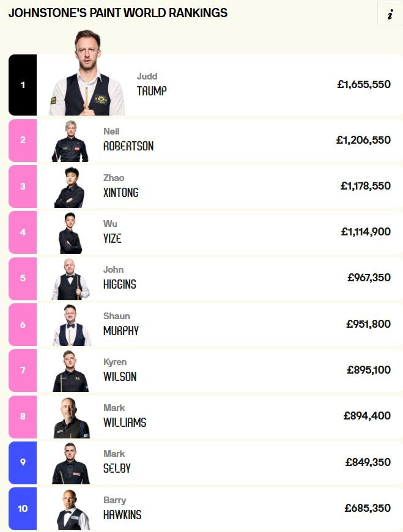Click the Johnstone's Paint World Rankings heading
Image resolution: width=403 pixels, height=532 pixels.
click(x=117, y=13)
